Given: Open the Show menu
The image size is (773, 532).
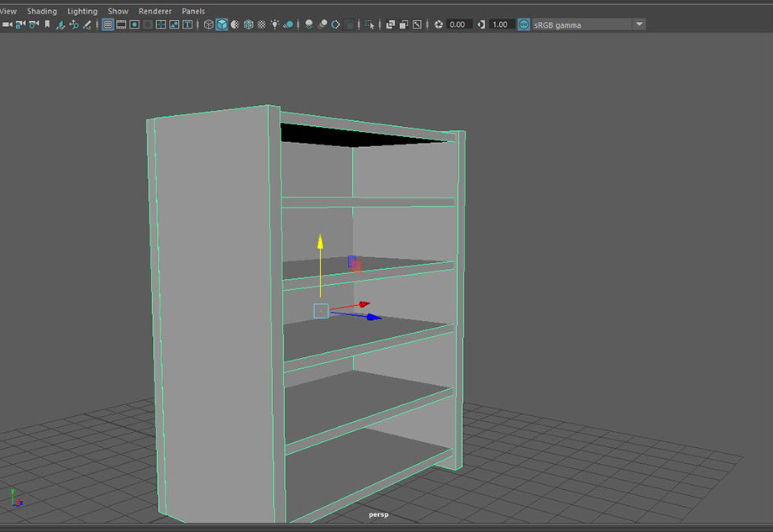Looking at the screenshot, I should (118, 11).
